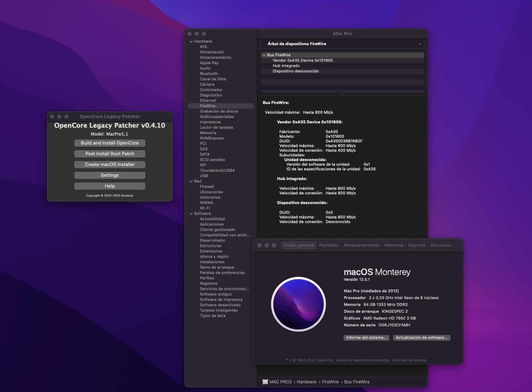Open Settings in OpenCore Legacy Patcher

point(110,175)
